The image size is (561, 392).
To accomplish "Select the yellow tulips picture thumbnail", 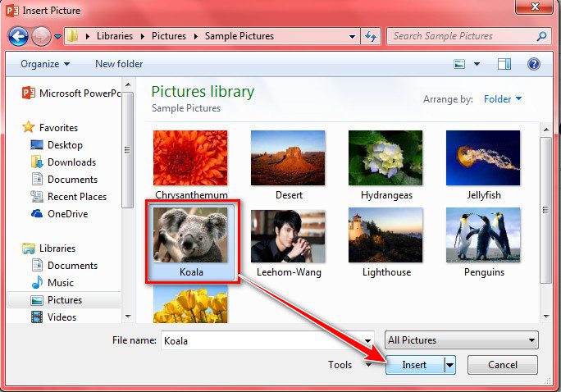I will coord(190,304).
